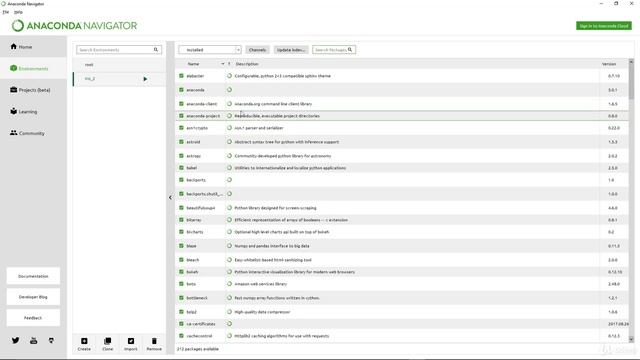The width and height of the screenshot is (640, 360).
Task: Open the Community tab
Action: (x=33, y=133)
